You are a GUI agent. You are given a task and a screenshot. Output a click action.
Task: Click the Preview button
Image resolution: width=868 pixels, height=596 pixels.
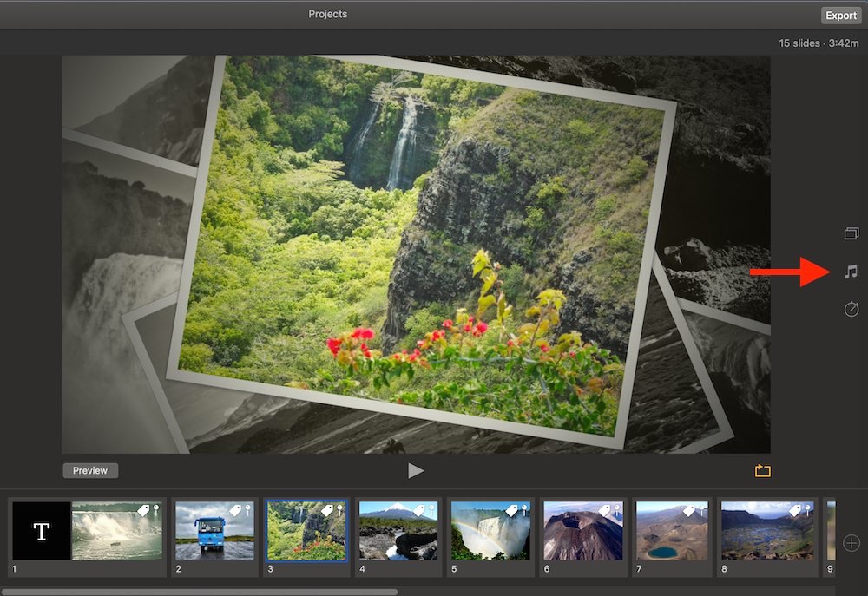(90, 470)
